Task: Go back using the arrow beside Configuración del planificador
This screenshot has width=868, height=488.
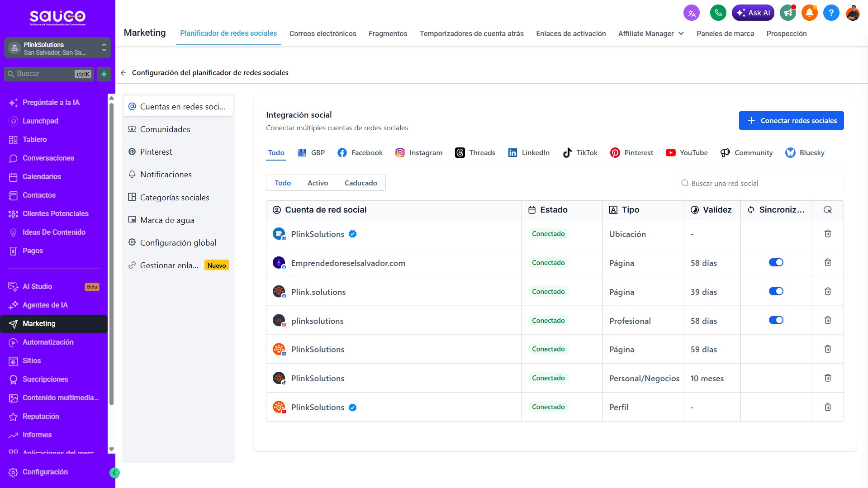Action: (123, 73)
